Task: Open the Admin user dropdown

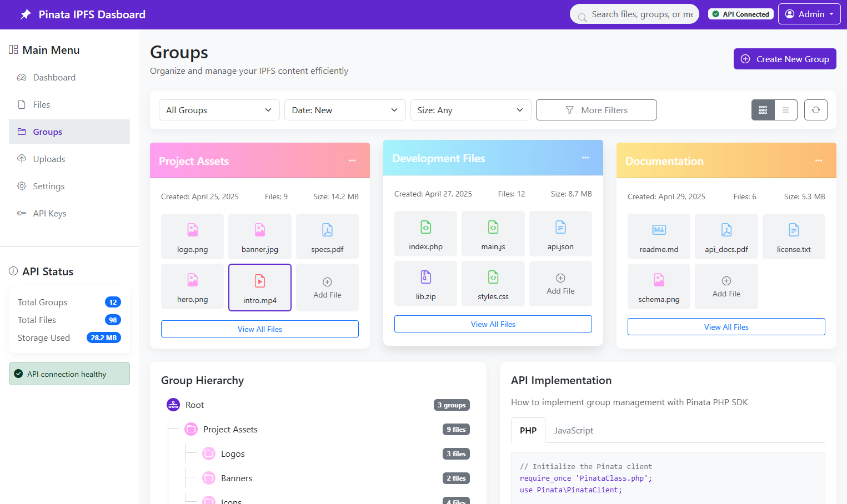Action: (809, 14)
